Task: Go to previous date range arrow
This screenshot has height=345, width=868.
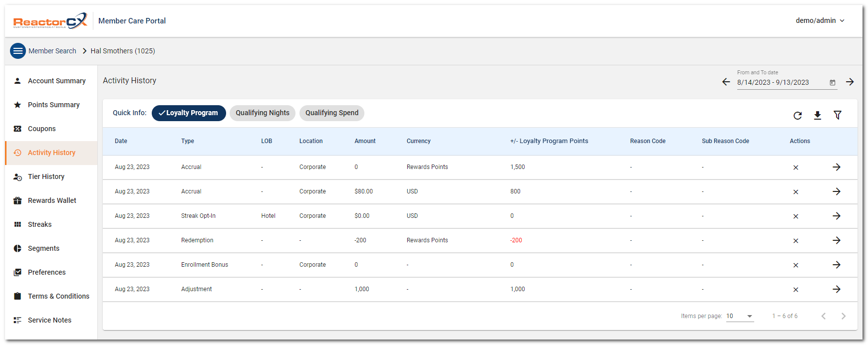Action: [x=726, y=82]
